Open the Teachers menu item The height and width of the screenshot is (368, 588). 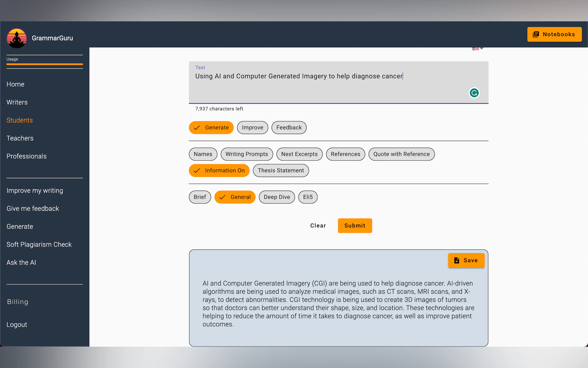(x=20, y=138)
